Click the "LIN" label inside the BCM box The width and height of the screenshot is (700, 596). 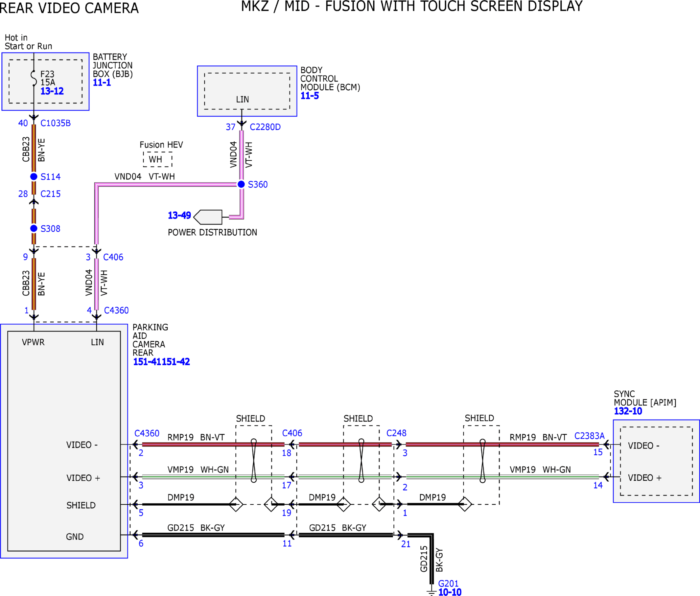point(243,99)
